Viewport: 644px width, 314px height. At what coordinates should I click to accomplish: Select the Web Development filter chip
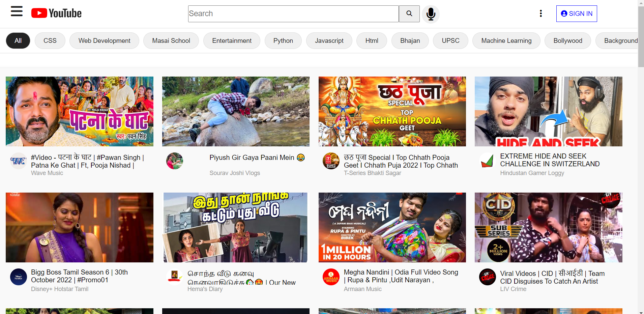tap(104, 41)
